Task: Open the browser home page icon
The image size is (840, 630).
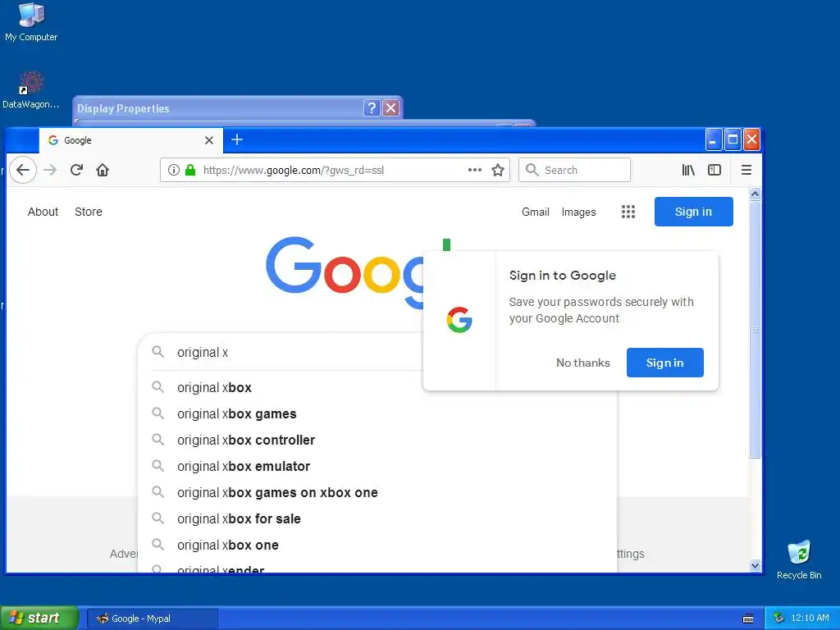Action: (x=103, y=170)
